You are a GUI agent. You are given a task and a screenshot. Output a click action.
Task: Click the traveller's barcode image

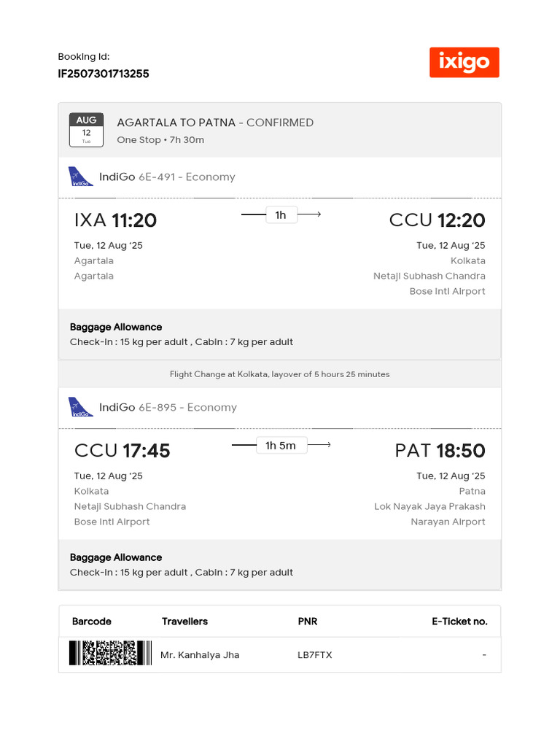(110, 654)
